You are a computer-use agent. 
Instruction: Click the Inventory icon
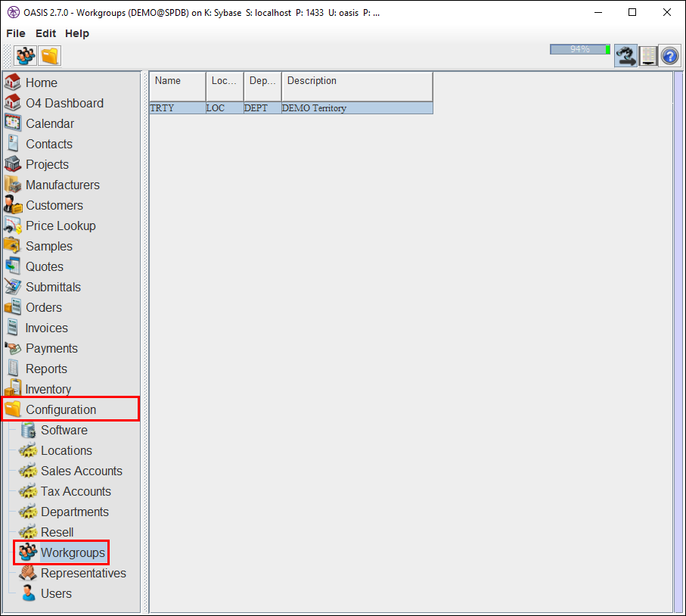(x=13, y=388)
